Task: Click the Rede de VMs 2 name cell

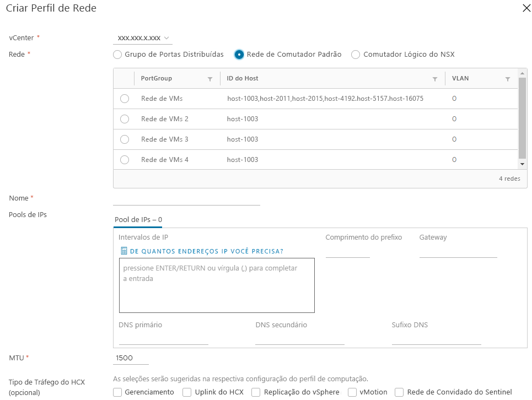Action: click(164, 119)
